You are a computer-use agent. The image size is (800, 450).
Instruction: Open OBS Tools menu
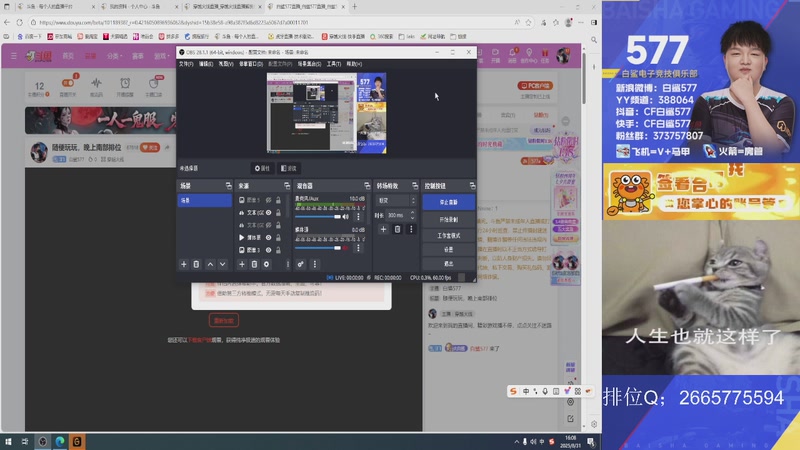coord(334,64)
